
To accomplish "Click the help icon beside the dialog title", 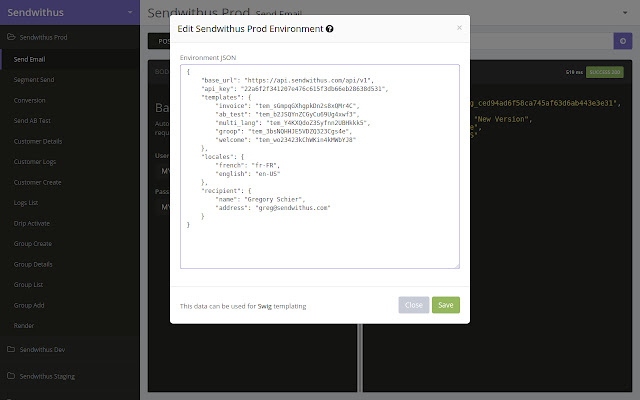I will click(330, 29).
